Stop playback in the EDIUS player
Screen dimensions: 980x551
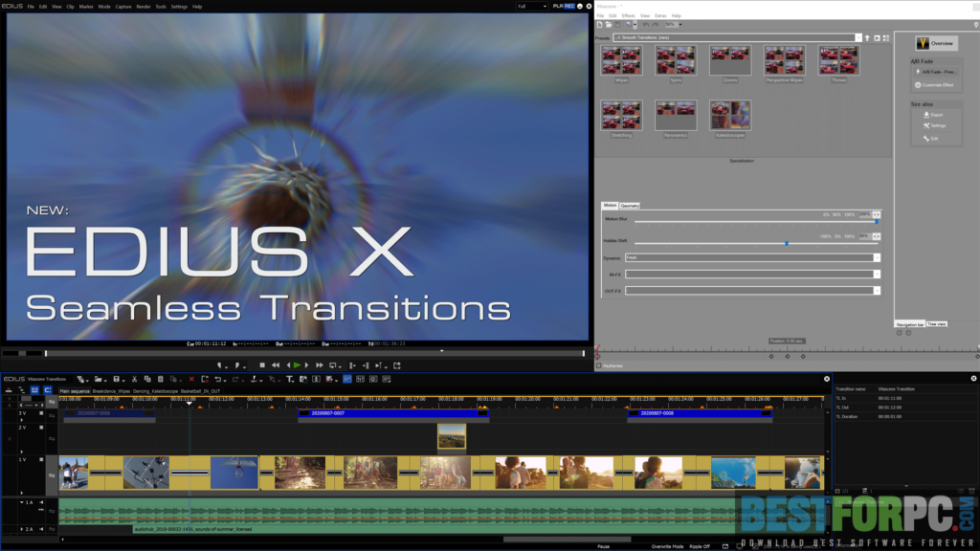[x=262, y=365]
